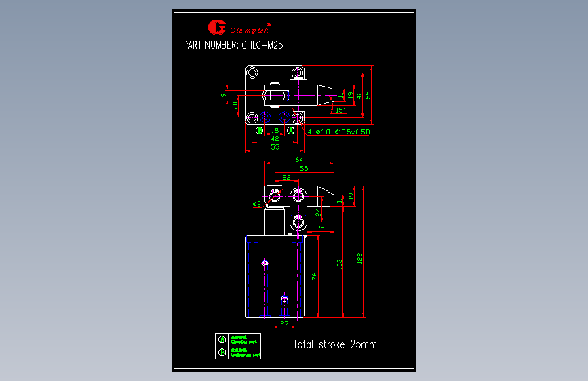Select the '103' vertical dimension text
588x381 pixels.
[x=339, y=264]
